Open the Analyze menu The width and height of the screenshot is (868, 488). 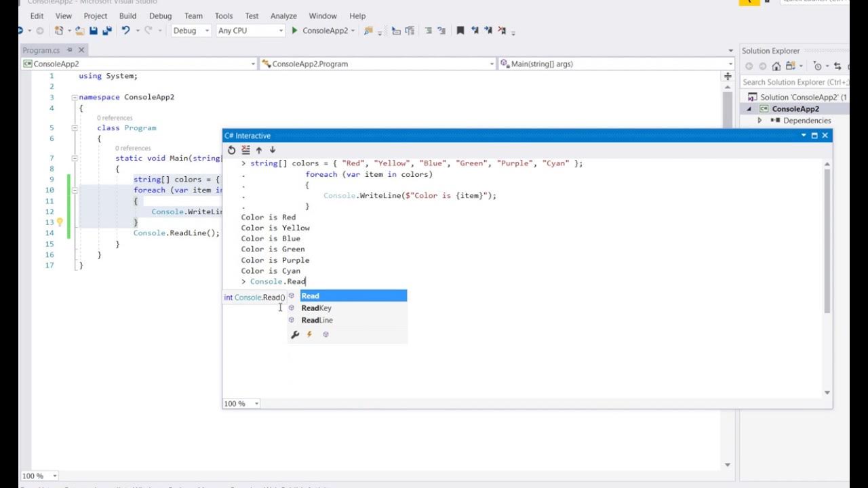point(283,16)
